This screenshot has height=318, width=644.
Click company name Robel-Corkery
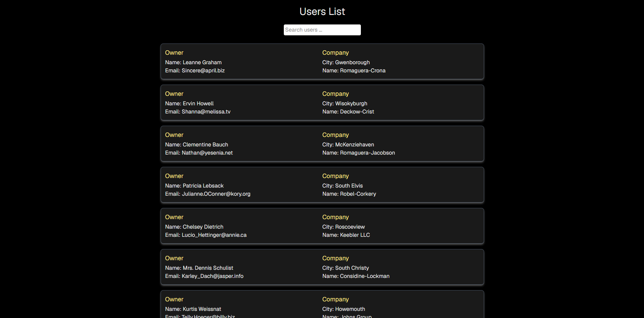(x=358, y=194)
